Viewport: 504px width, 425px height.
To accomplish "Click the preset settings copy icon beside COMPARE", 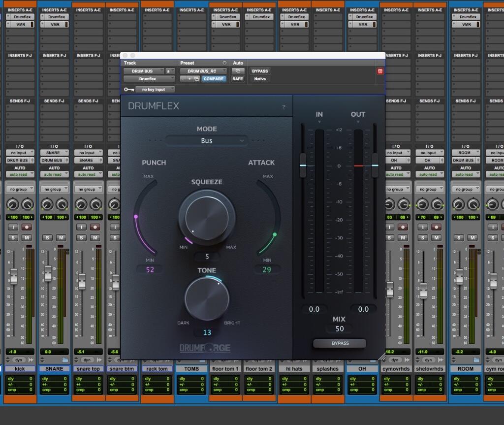I will pos(197,79).
